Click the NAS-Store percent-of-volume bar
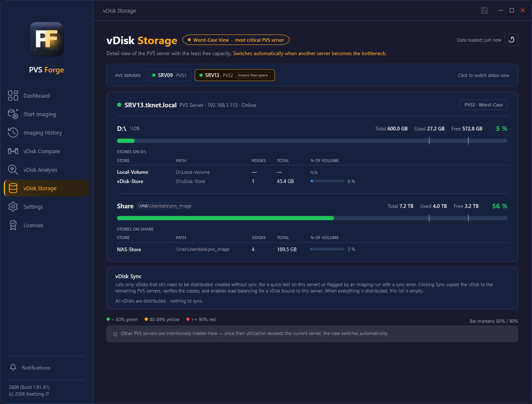Viewport: 532px width, 404px height. click(327, 249)
